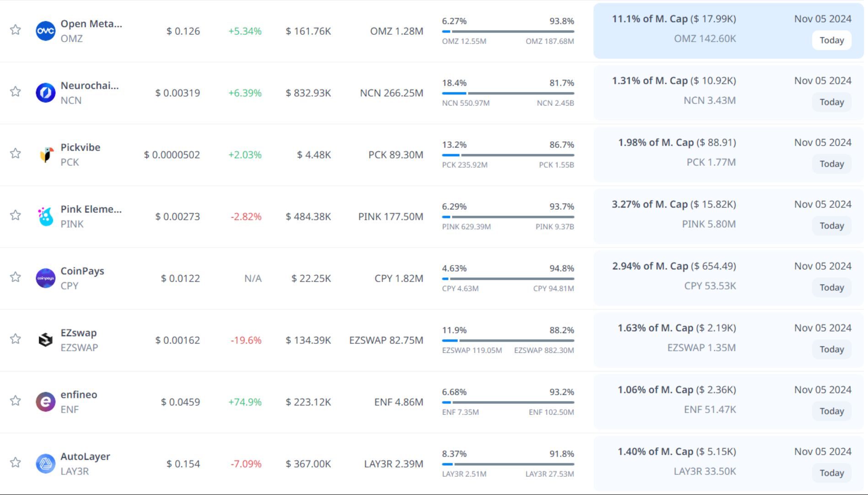Click the AutoLayer LAY3R logo

tap(46, 464)
